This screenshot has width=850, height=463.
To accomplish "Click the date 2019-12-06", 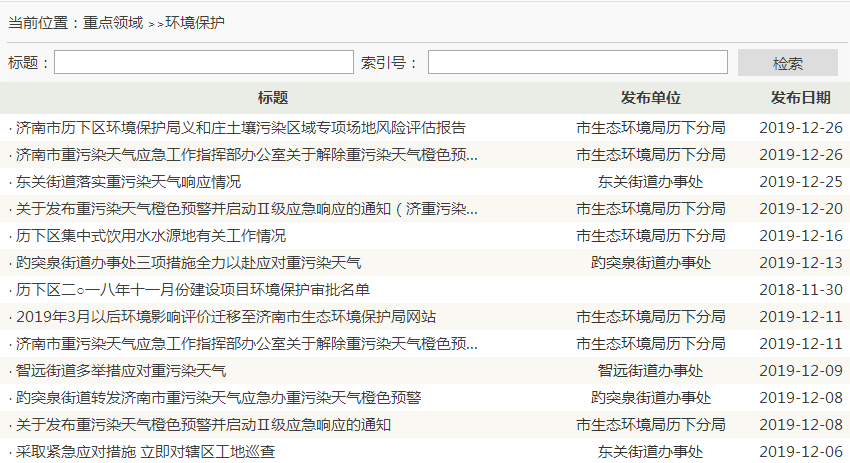I will pyautogui.click(x=801, y=452).
